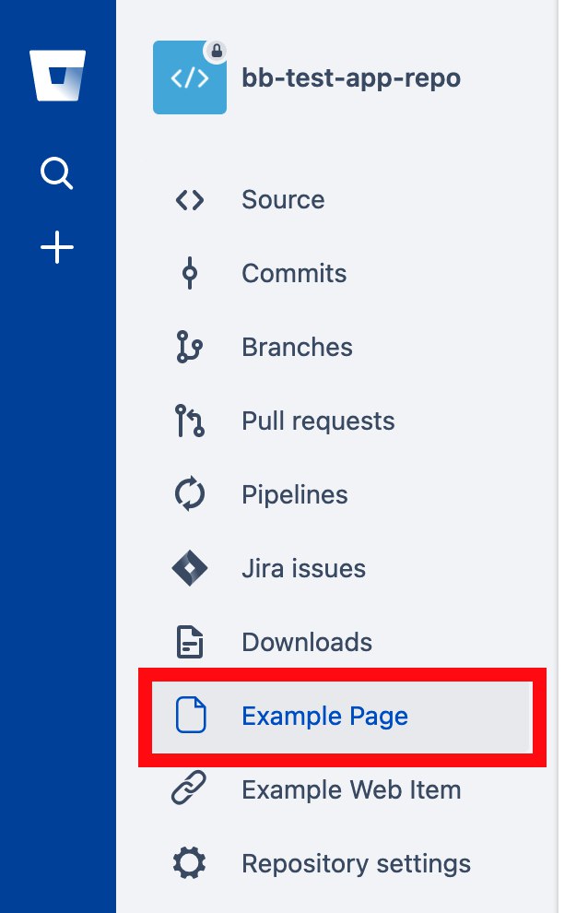Viewport: 588px width, 913px height.
Task: Go to Commits in the sidebar
Action: click(x=294, y=273)
